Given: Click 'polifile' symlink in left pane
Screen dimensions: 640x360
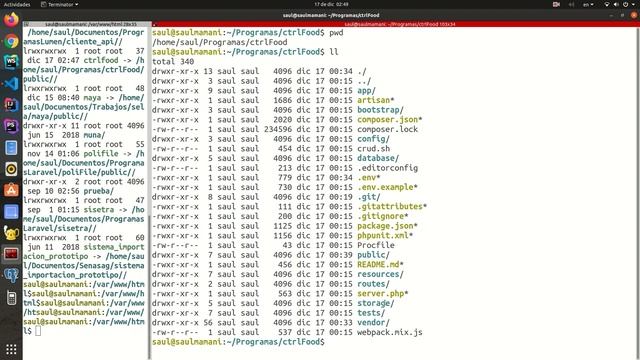Looking at the screenshot, I should click(101, 154).
